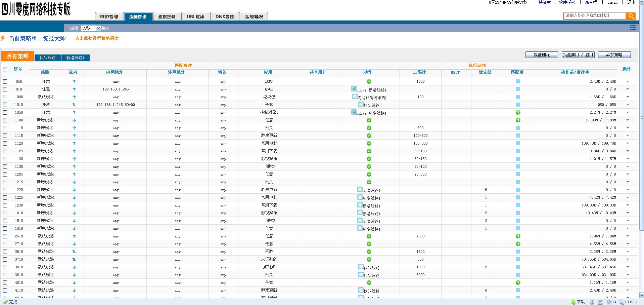This screenshot has height=305, width=644.
Task: Click route action icon in row 1010
Action: click(x=361, y=104)
